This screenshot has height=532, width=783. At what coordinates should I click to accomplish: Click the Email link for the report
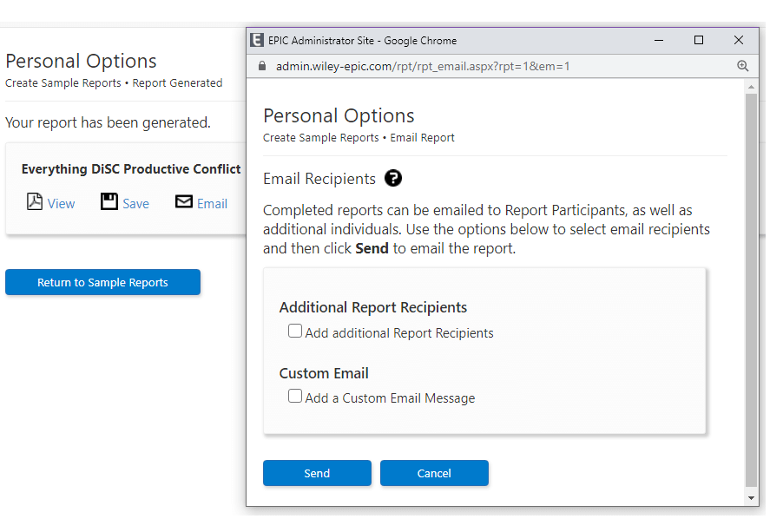(x=212, y=204)
